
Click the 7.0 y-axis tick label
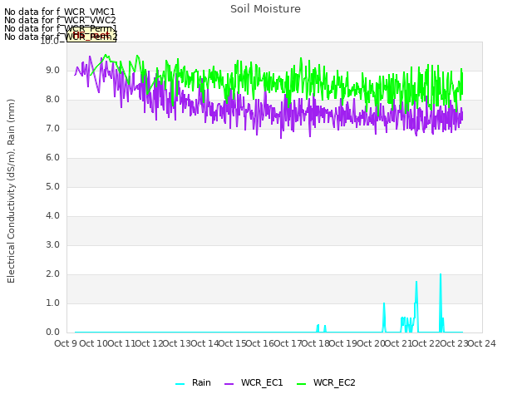[52, 129]
